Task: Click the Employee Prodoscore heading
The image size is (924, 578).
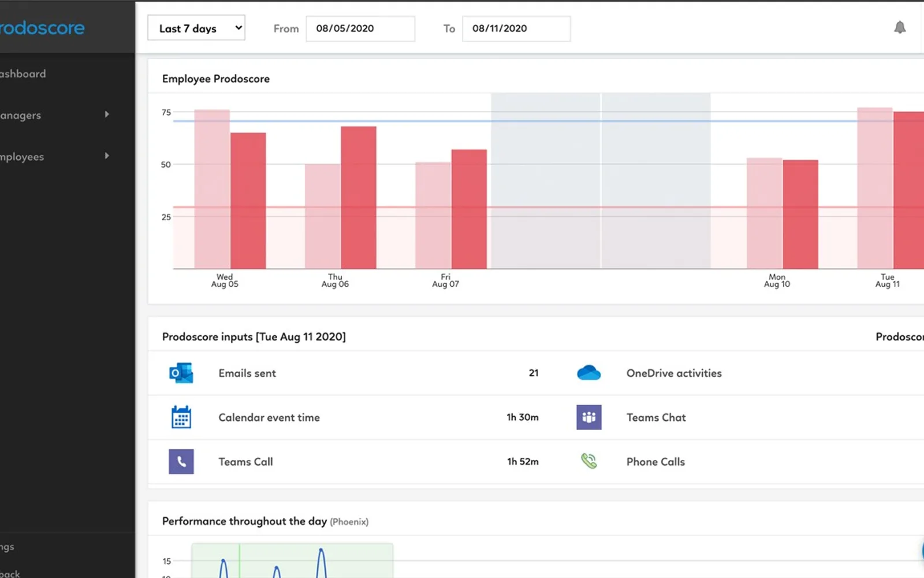Action: tap(216, 79)
